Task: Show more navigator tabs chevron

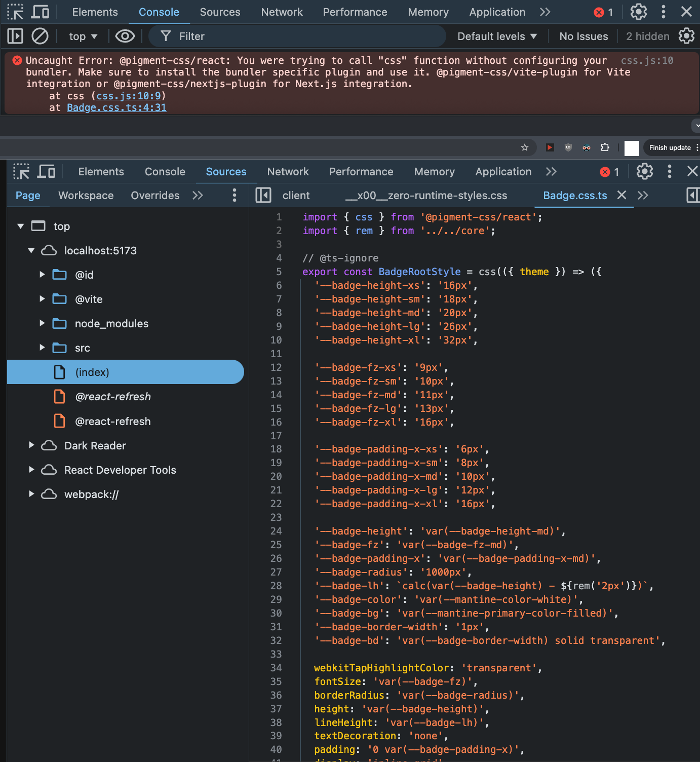Action: tap(198, 196)
